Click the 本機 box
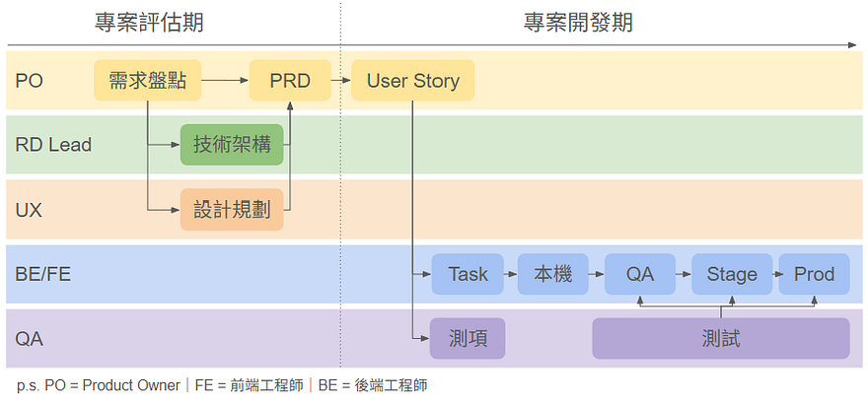Screen dimensions: 868x402 point(553,274)
